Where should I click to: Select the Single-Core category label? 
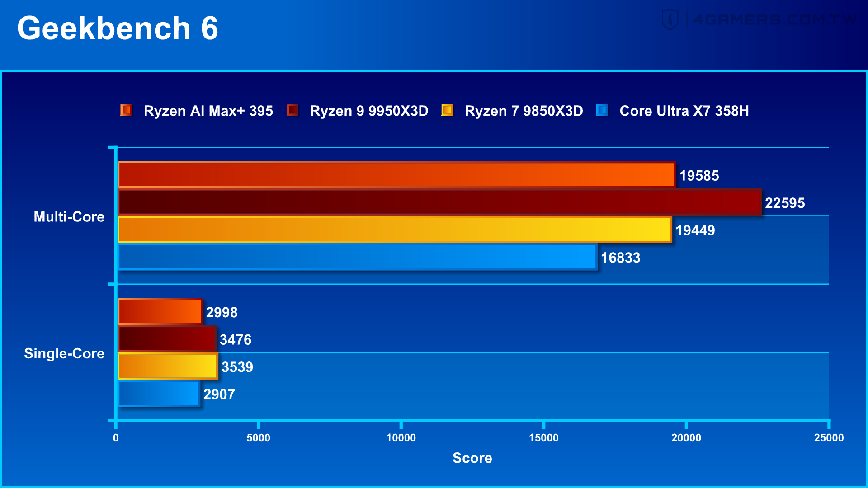coord(64,353)
